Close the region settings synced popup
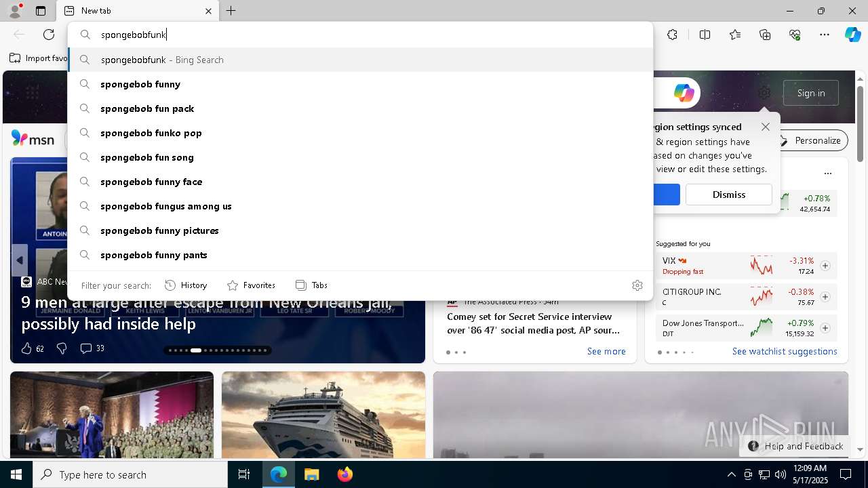 pos(766,127)
